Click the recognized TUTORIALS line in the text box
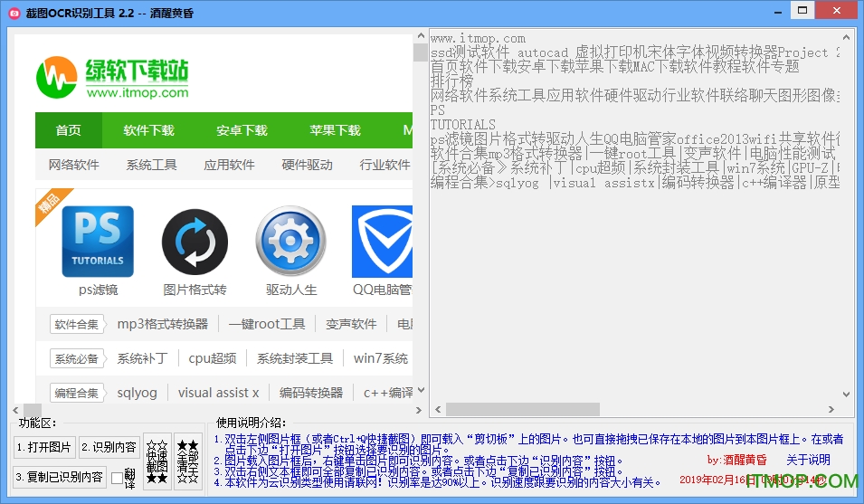Screen dimensions: 864x504 (x=463, y=125)
